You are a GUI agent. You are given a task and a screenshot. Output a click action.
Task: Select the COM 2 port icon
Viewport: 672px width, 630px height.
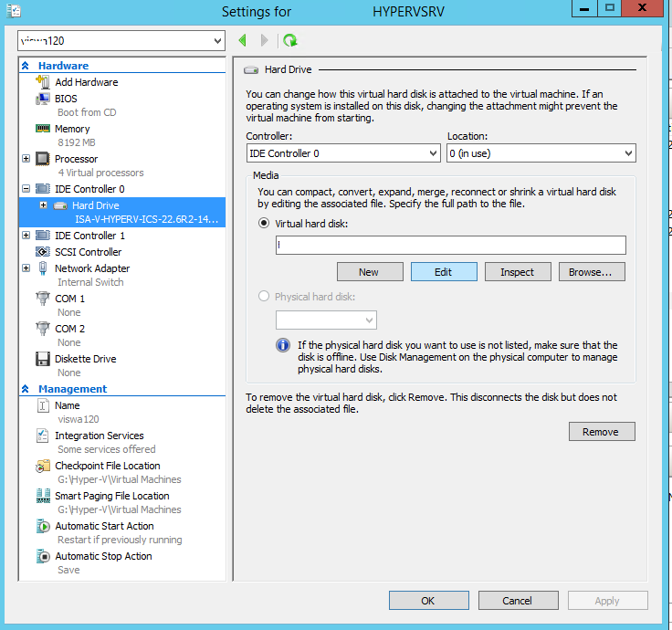click(42, 329)
